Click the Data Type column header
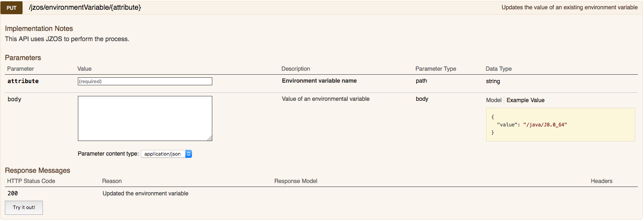The image size is (644, 221). (x=498, y=69)
